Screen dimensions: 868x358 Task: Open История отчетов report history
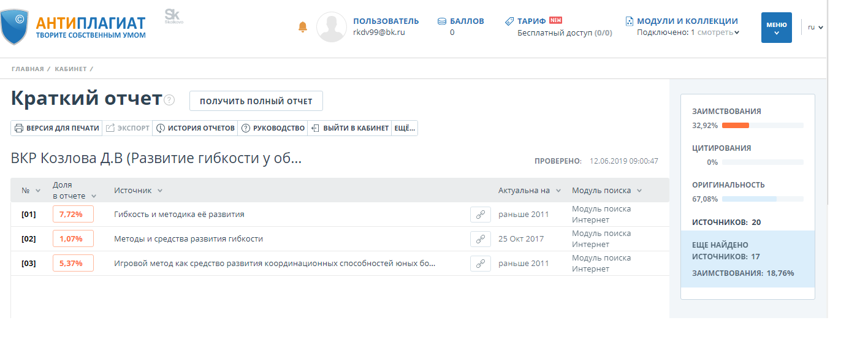tap(196, 128)
